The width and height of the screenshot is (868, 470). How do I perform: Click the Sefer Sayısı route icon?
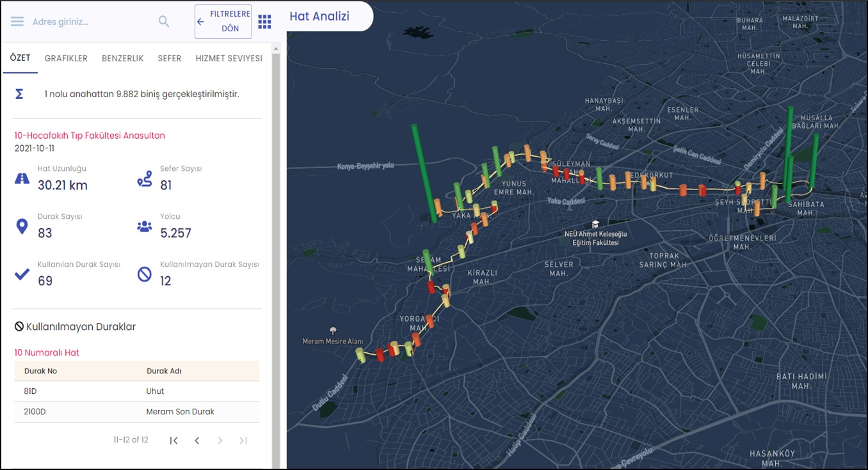145,179
